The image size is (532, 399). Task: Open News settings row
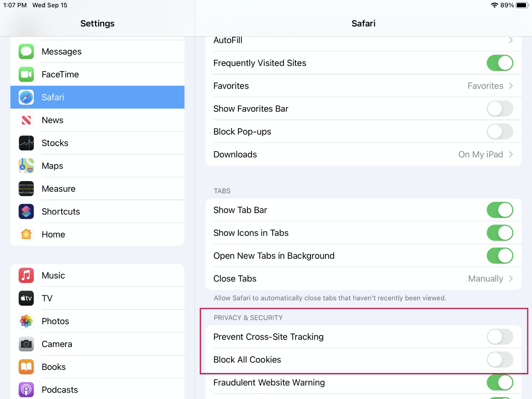click(97, 120)
